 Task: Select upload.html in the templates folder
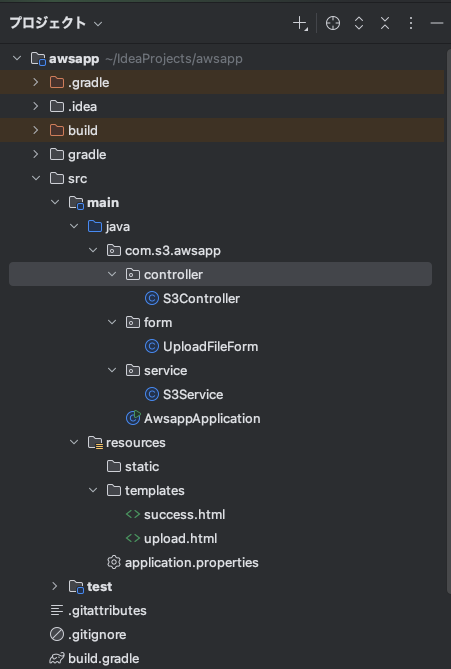point(180,538)
